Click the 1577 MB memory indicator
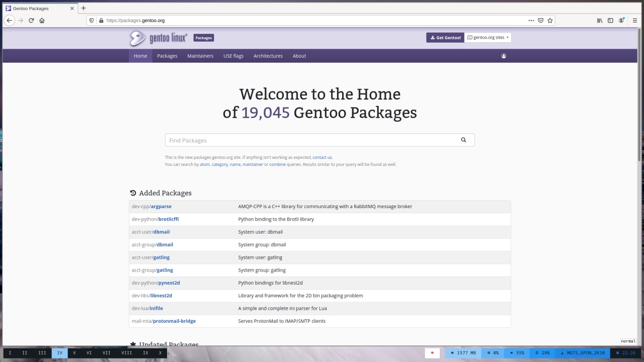644x362 pixels. point(463,353)
